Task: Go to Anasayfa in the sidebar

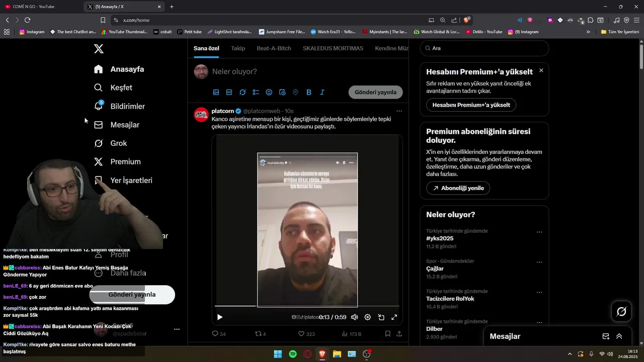Action: [x=119, y=69]
